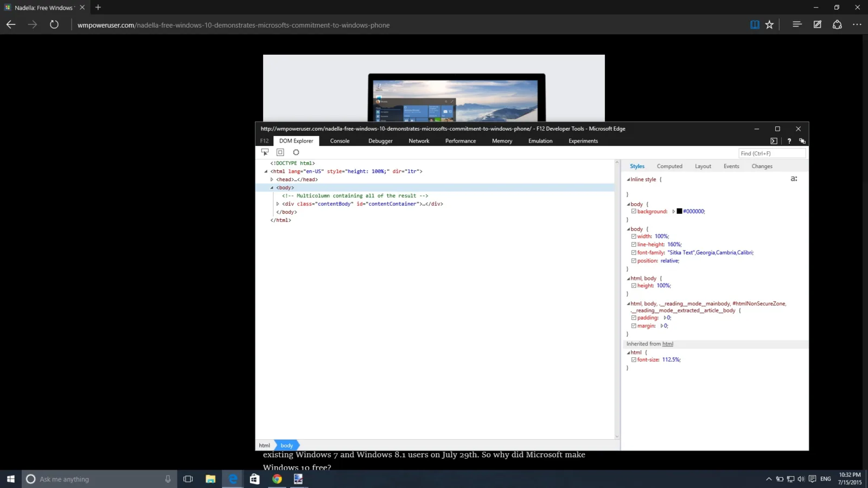Expand the padding shorthand values
868x488 pixels.
[x=665, y=318]
